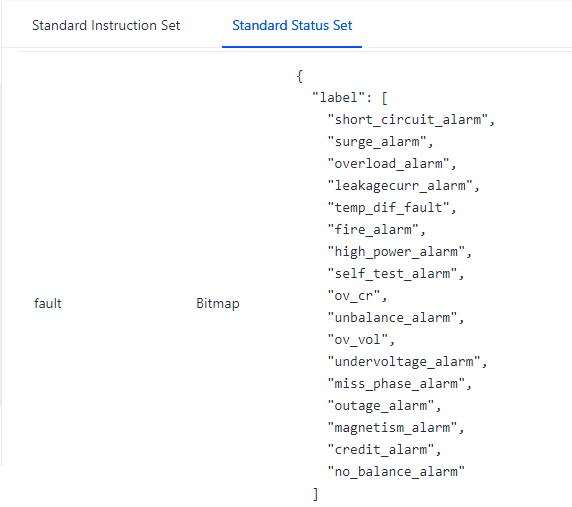Click "miss_phase_alarm" line
The width and height of the screenshot is (572, 507).
tap(399, 384)
